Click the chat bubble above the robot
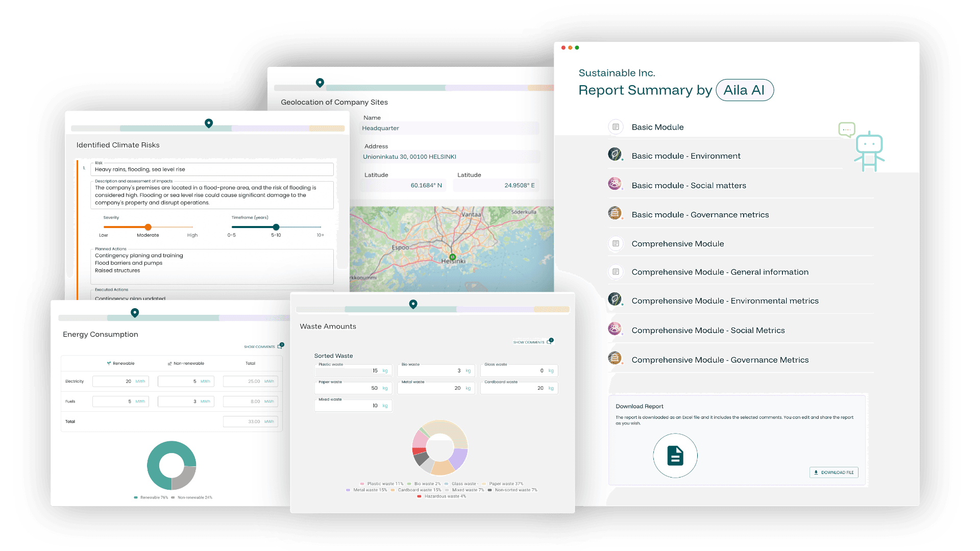This screenshot has height=551, width=980. (847, 129)
